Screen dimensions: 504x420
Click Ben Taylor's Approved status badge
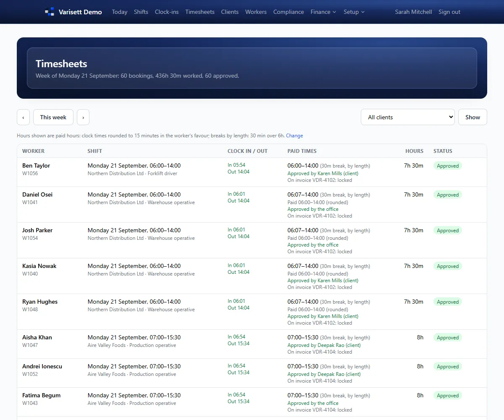tap(448, 165)
